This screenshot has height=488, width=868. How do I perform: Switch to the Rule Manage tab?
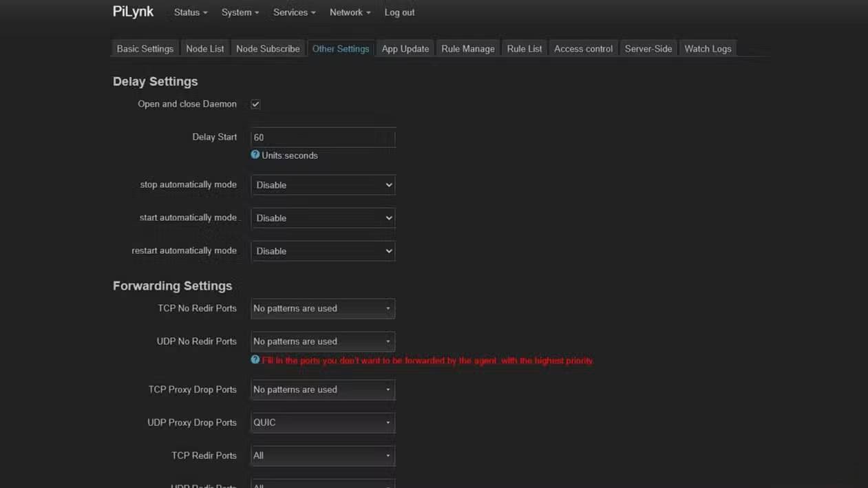[x=467, y=48]
